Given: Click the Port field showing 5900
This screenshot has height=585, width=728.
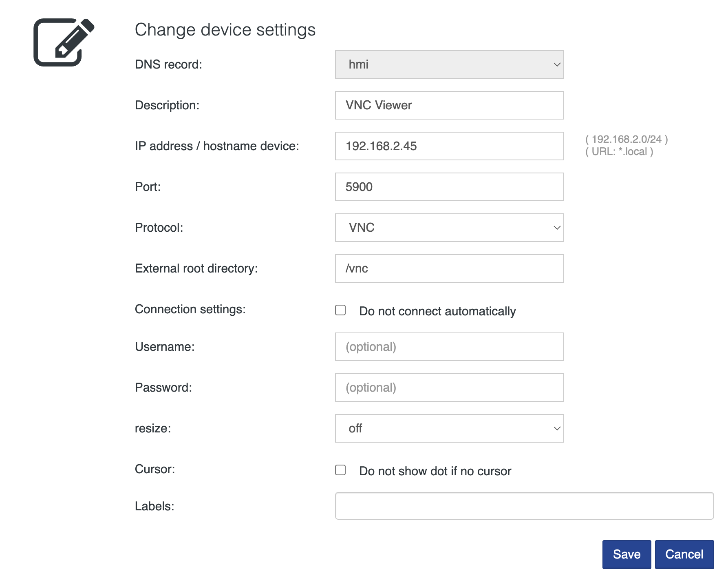Looking at the screenshot, I should click(x=449, y=187).
